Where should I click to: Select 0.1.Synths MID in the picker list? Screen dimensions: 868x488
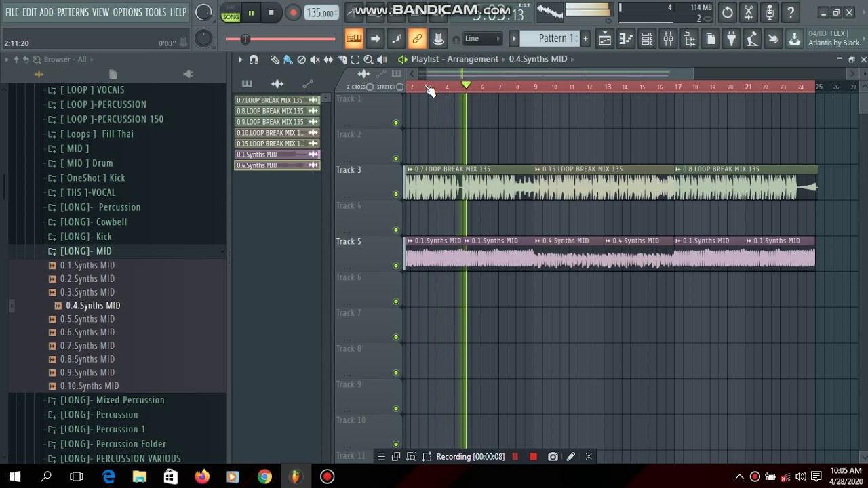[x=277, y=155]
